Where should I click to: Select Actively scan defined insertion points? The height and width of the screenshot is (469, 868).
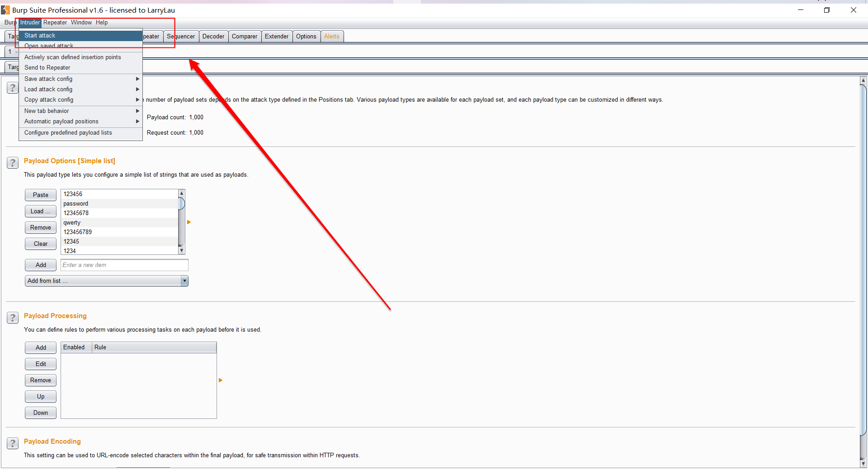tap(80, 57)
